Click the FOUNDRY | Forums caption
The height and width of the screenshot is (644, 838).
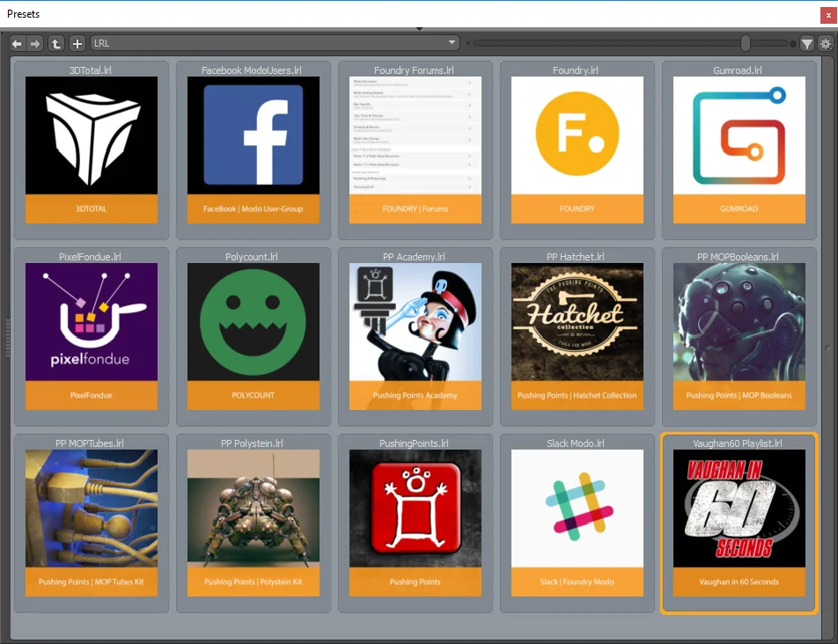point(415,209)
